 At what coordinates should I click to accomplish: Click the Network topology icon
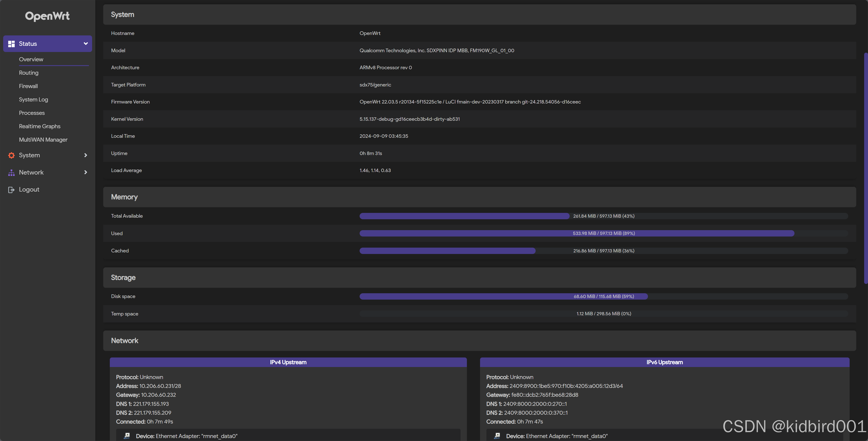tap(11, 173)
